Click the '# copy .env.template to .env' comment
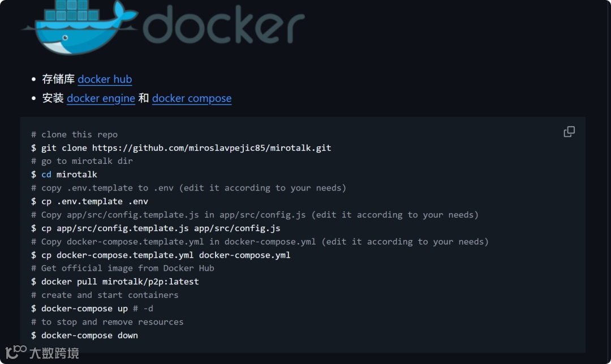611x364 pixels. [x=188, y=188]
